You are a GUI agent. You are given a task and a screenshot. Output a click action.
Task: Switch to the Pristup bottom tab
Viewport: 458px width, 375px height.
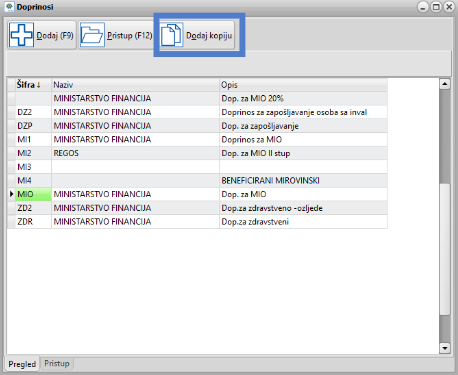(x=57, y=363)
